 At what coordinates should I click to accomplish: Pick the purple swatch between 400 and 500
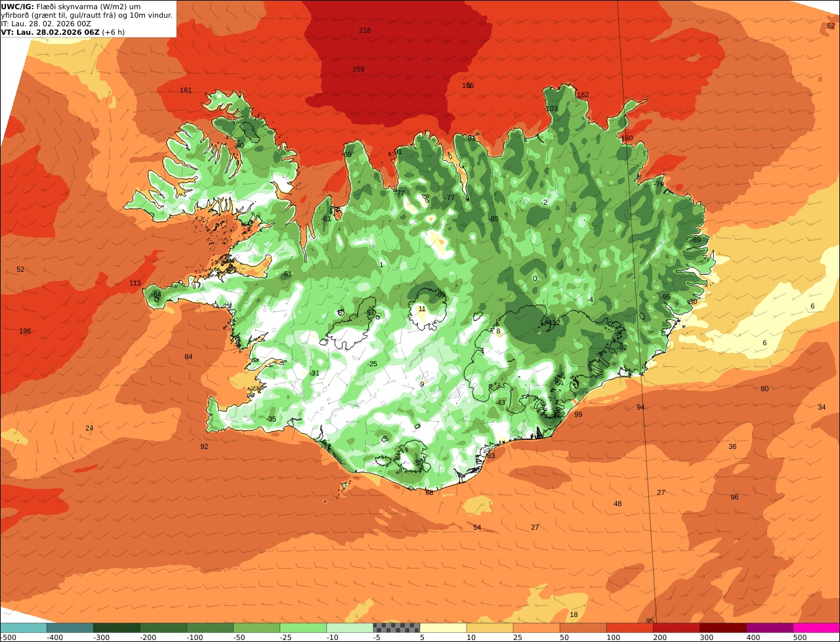(769, 628)
